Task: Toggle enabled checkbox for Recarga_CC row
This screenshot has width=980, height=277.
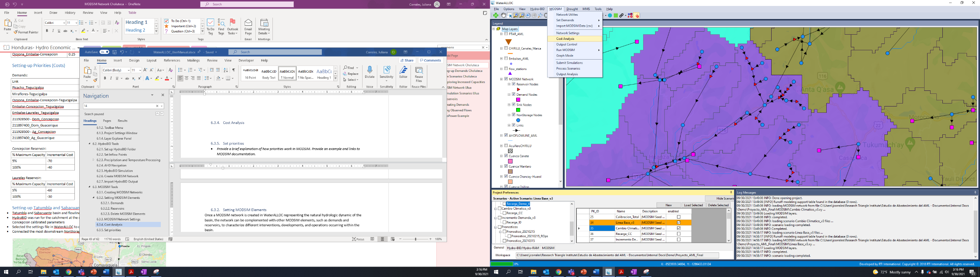Action: pos(678,234)
